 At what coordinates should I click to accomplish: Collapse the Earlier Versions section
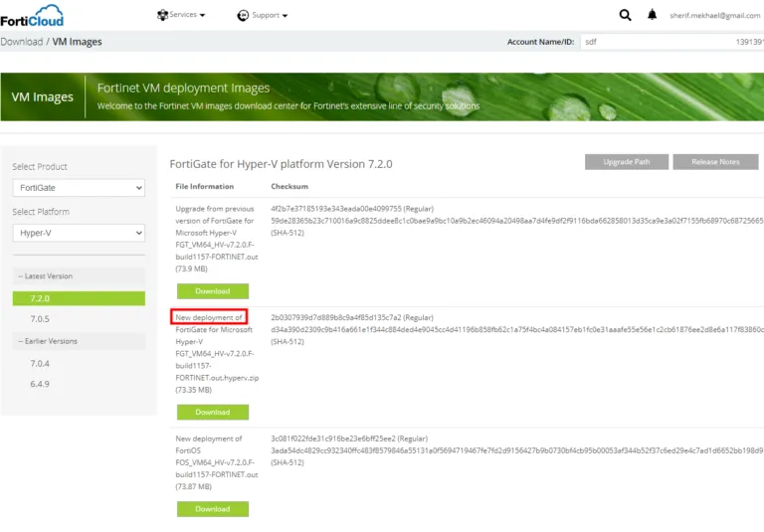coord(79,341)
